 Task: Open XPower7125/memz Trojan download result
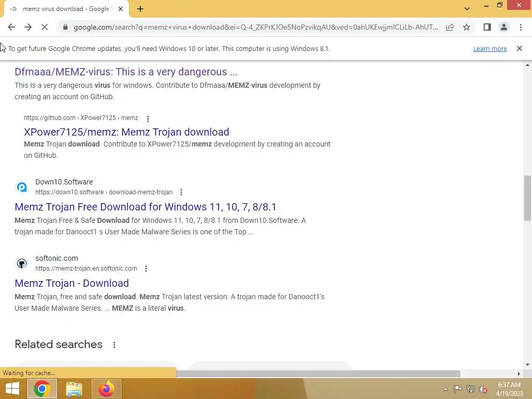coord(126,132)
